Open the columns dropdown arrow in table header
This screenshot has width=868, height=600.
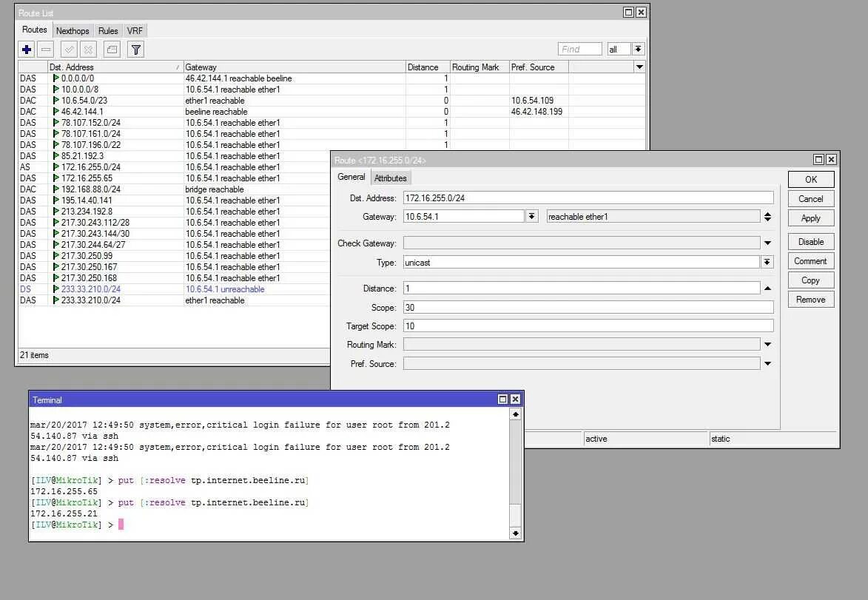pyautogui.click(x=639, y=67)
